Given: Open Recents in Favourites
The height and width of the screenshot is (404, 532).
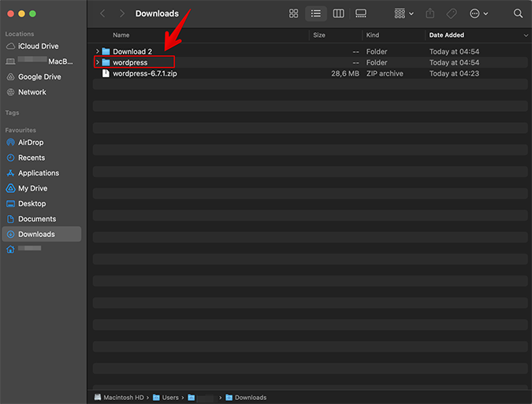Looking at the screenshot, I should click(x=32, y=158).
